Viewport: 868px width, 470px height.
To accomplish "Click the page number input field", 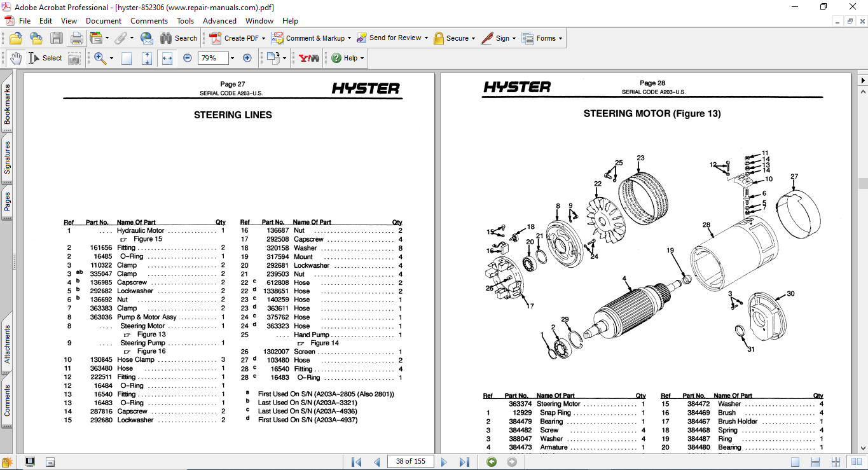I will point(410,462).
